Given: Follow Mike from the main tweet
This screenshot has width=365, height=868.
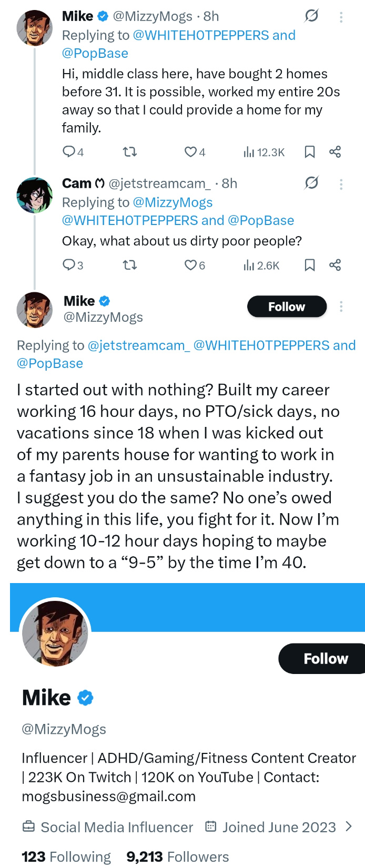Looking at the screenshot, I should coord(287,307).
